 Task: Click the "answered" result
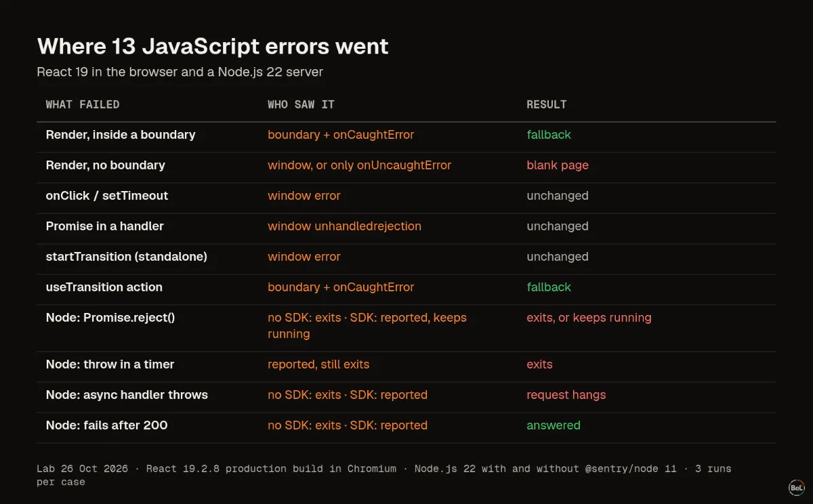click(x=554, y=425)
